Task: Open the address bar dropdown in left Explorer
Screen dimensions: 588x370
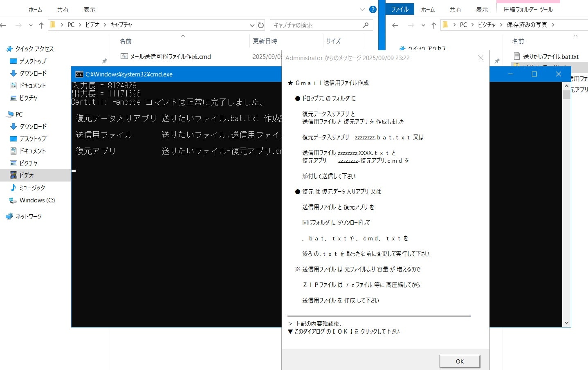Action: (x=252, y=25)
